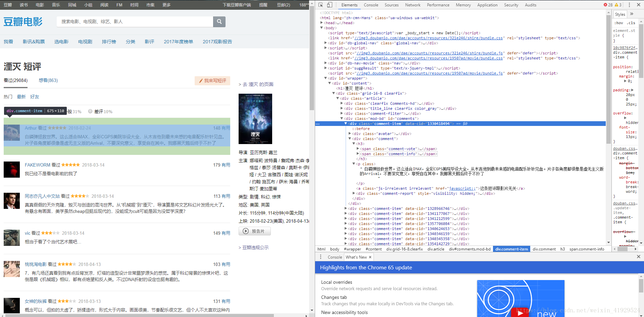Open the Network panel tab
Image resolution: width=644 pixels, height=317 pixels.
pos(413,5)
